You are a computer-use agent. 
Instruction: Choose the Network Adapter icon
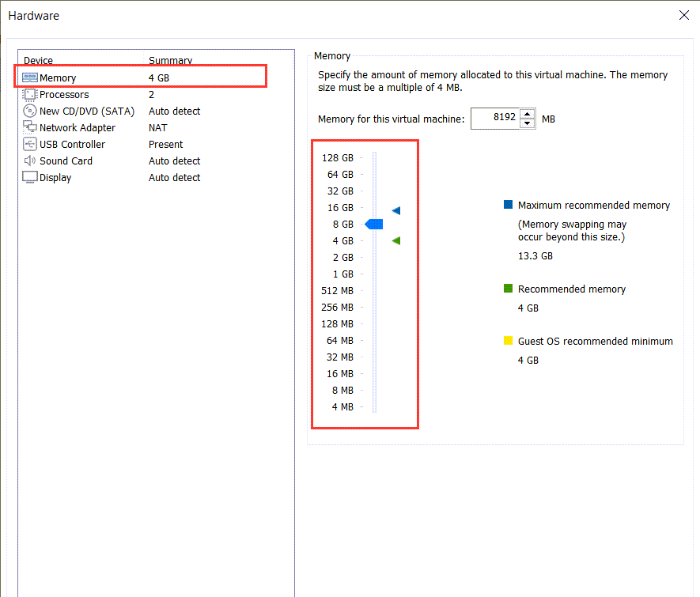tap(29, 127)
